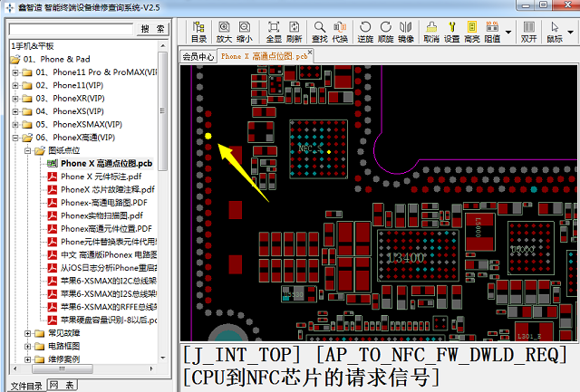The image size is (580, 392).
Task: Click the 全显 fit-all view icon
Action: pyautogui.click(x=274, y=32)
